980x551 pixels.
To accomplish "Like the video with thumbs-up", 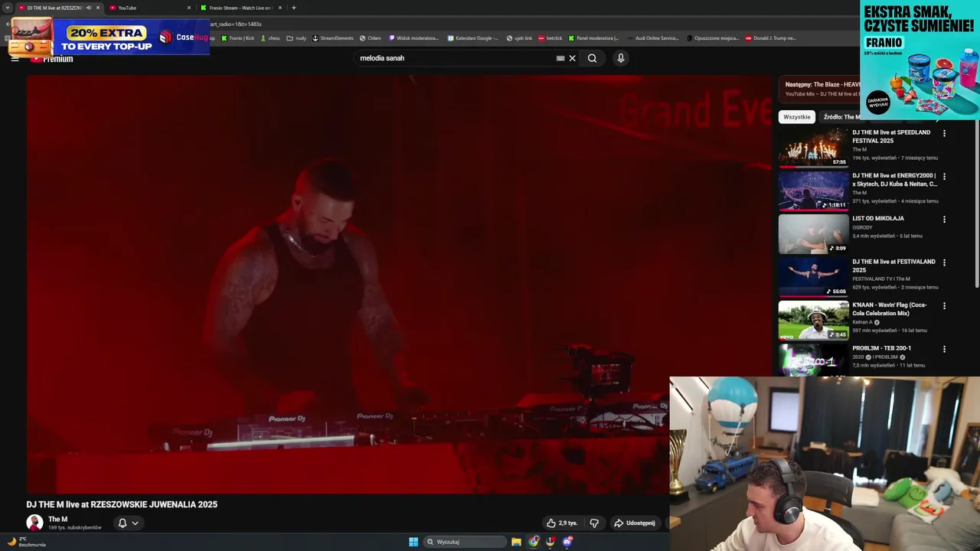I will tap(561, 523).
